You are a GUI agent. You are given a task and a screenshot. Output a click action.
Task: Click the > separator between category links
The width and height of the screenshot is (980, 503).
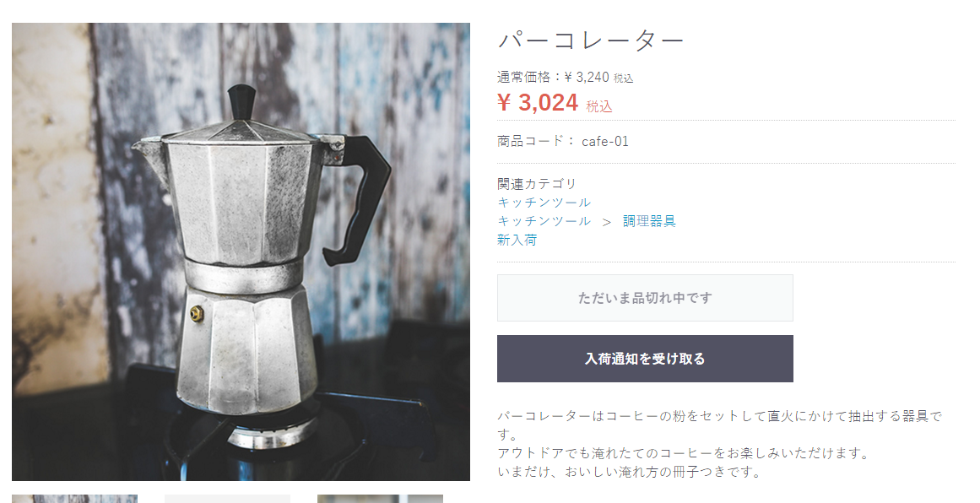606,222
